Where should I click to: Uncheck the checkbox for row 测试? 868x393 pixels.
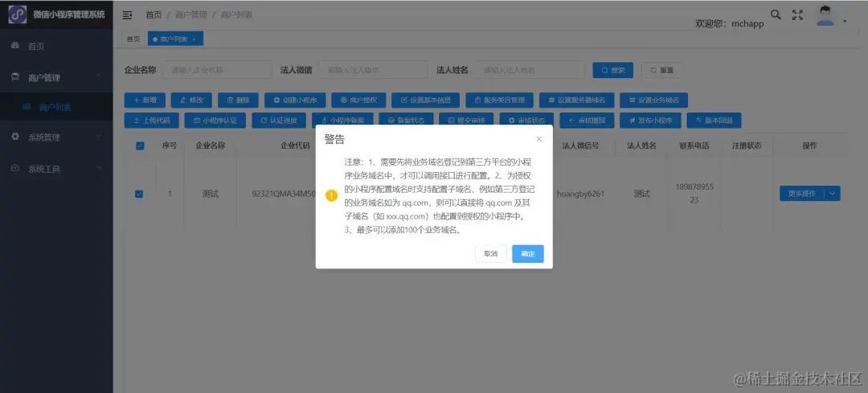click(140, 194)
